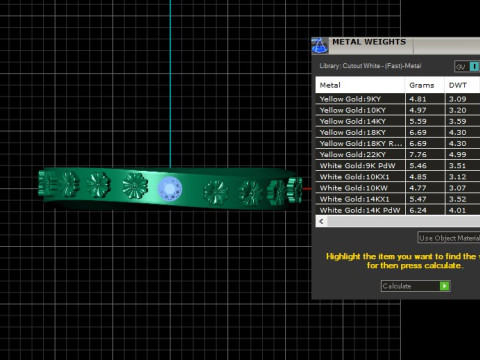Click the 7.76 grams value for 22KY
Image resolution: width=480 pixels, height=360 pixels.
click(418, 155)
